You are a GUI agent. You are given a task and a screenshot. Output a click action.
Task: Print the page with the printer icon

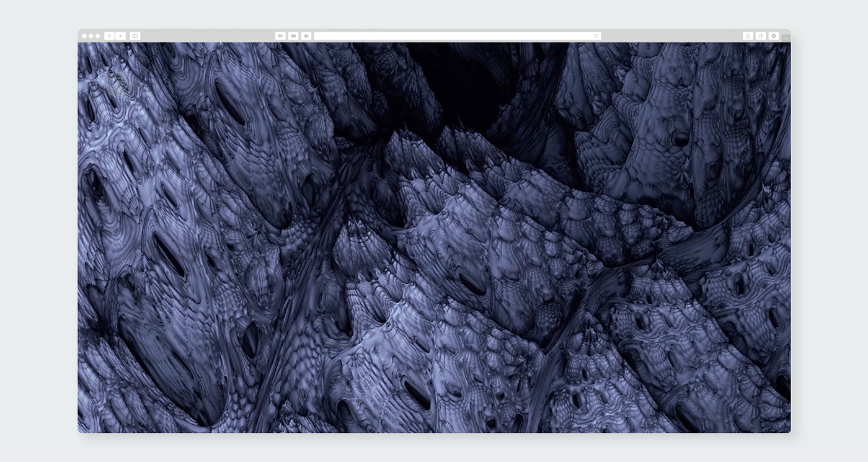pos(280,36)
